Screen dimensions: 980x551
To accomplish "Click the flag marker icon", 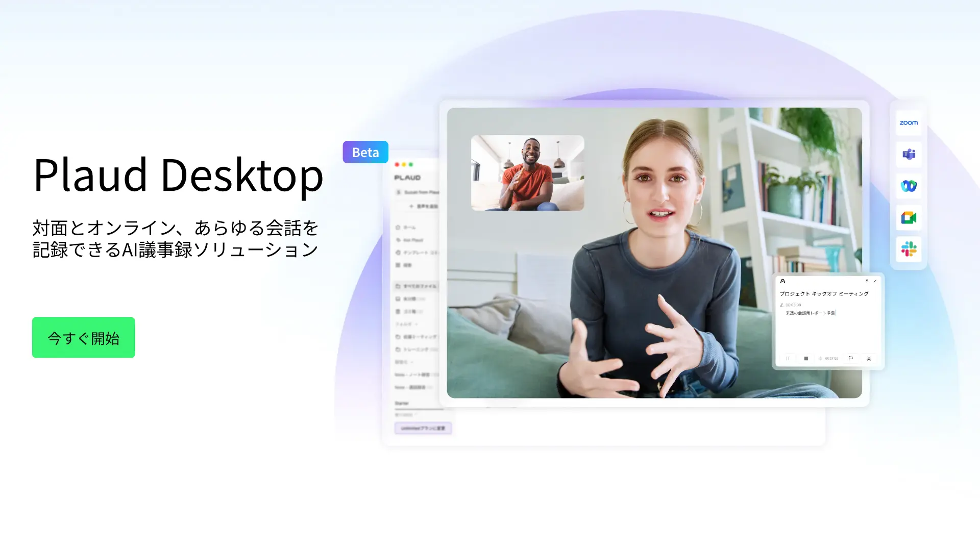I will click(x=850, y=358).
